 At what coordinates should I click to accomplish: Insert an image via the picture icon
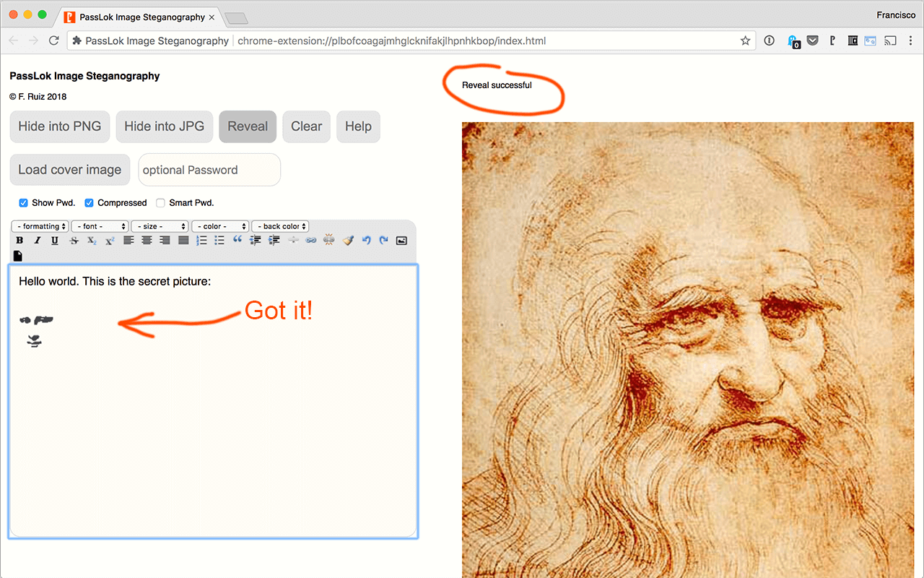coord(402,241)
